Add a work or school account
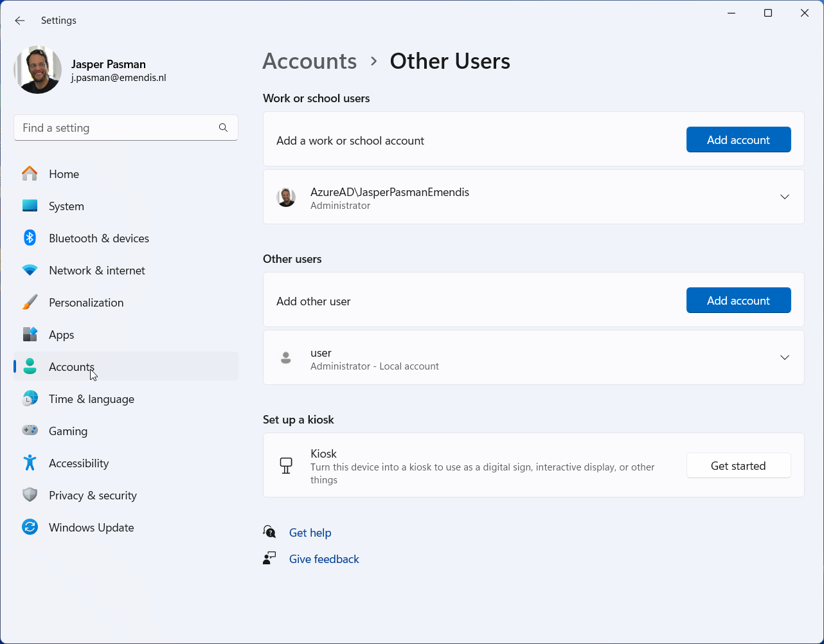The height and width of the screenshot is (644, 824). 738,140
